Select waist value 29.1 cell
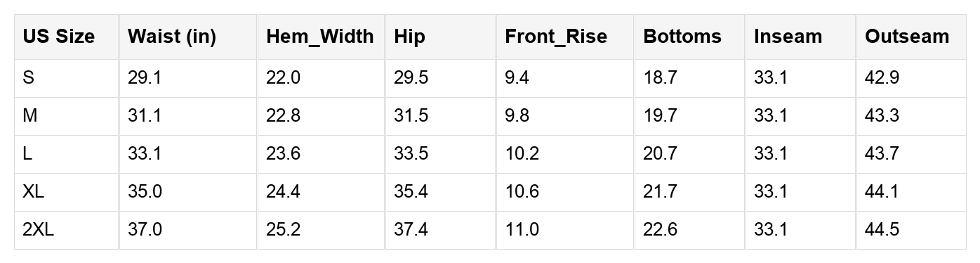Viewport: 980px width, 263px height. click(187, 78)
